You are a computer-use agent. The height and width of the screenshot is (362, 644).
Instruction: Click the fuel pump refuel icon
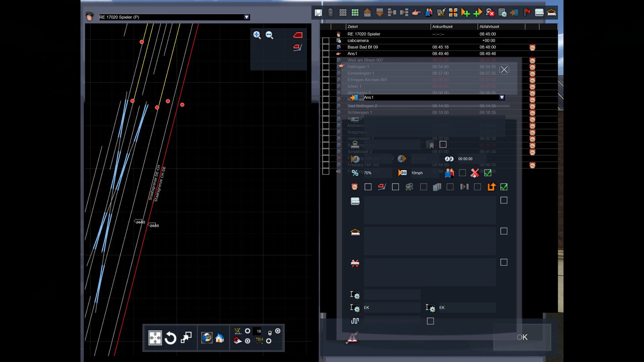tap(441, 13)
